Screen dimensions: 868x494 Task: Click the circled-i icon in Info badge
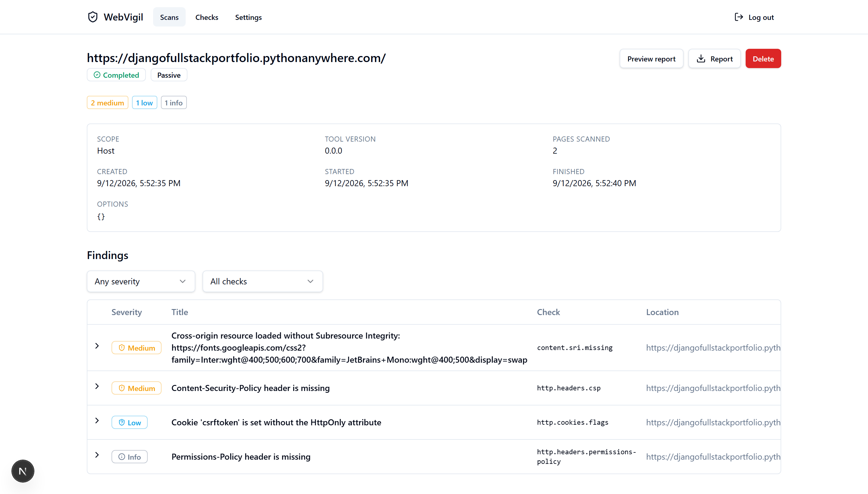[x=122, y=457]
